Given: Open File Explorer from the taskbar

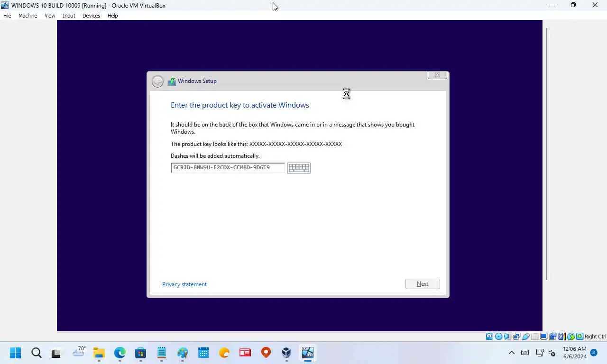Looking at the screenshot, I should (x=99, y=353).
